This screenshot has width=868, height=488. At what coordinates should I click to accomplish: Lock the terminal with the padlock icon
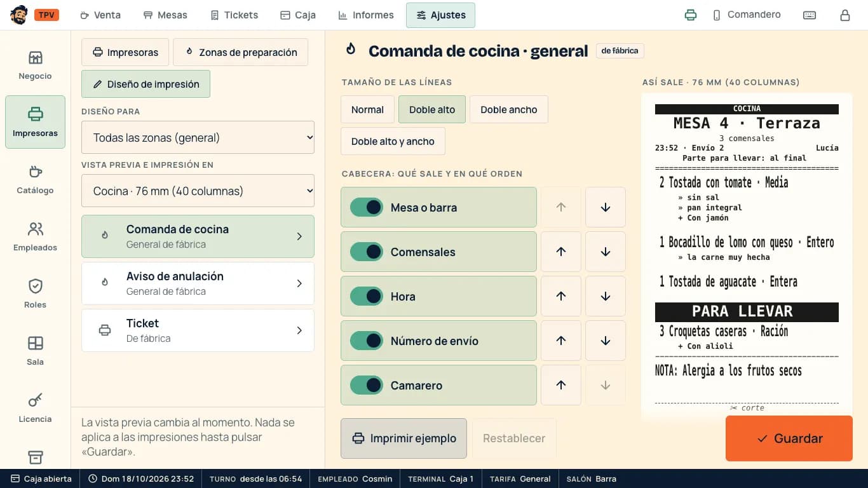click(845, 15)
